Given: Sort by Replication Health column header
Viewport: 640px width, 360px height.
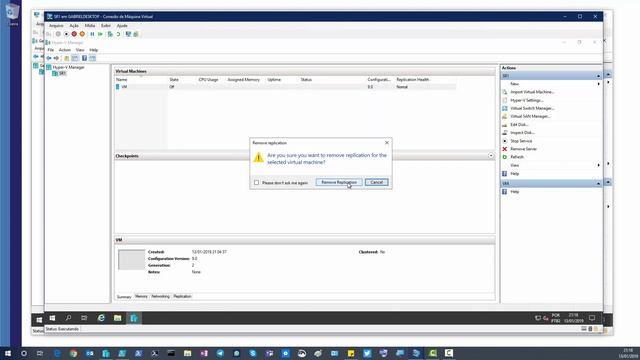Looking at the screenshot, I should point(413,80).
